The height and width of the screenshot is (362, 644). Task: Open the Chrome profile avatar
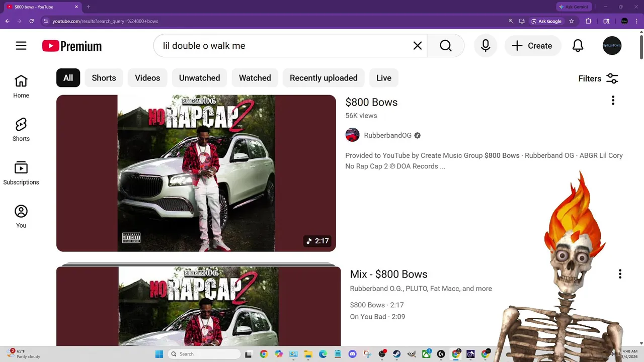624,21
